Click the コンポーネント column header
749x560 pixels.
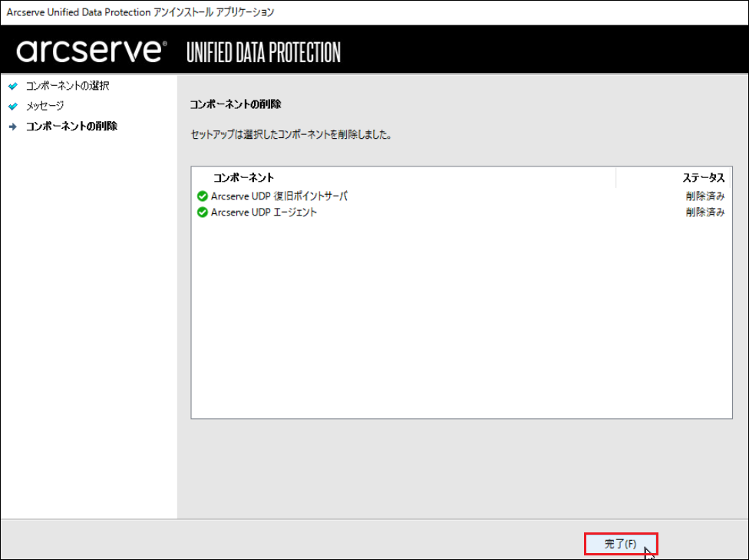[x=243, y=178]
